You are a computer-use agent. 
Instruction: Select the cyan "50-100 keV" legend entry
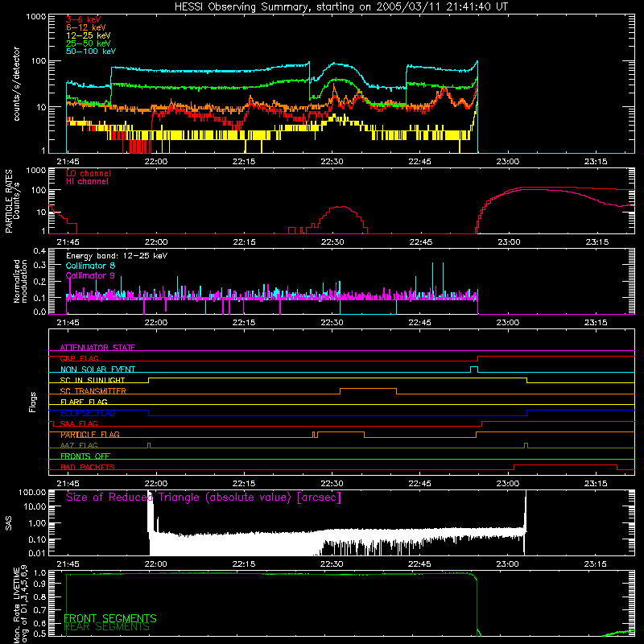91,51
